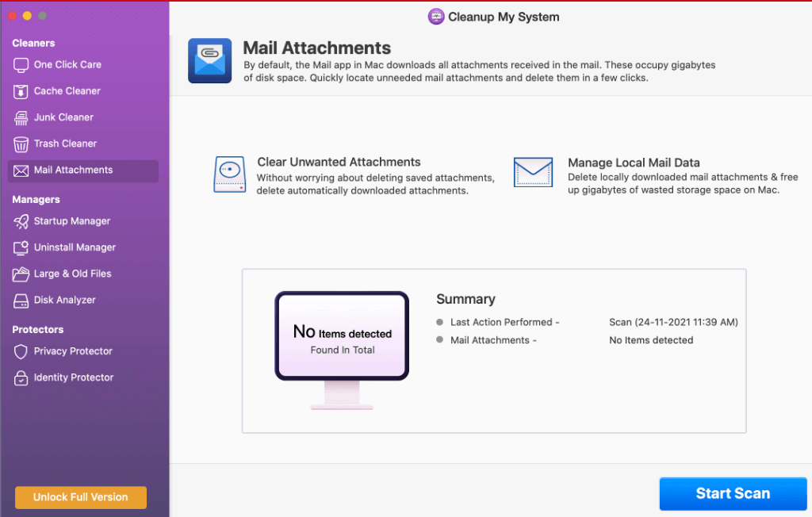Click the Start Scan button

(733, 494)
